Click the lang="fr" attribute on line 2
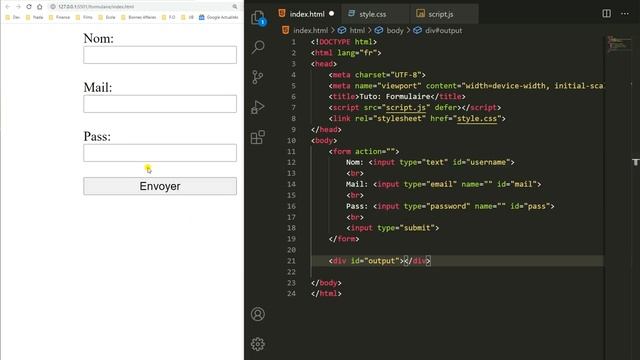This screenshot has height=360, width=640. pyautogui.click(x=357, y=53)
